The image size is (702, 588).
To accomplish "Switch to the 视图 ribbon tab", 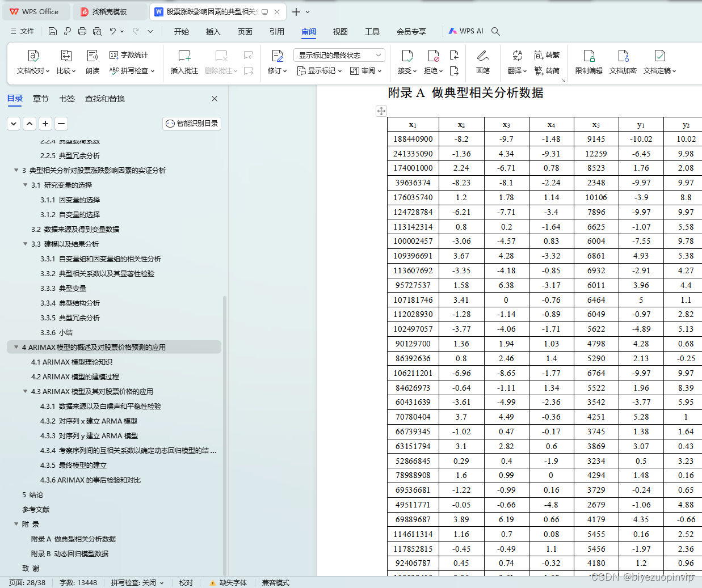I will 341,32.
